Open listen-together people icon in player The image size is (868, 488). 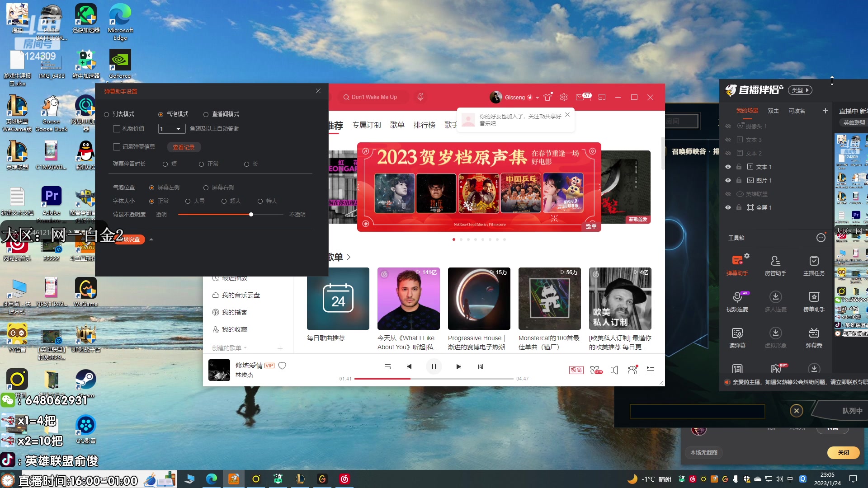pos(633,370)
